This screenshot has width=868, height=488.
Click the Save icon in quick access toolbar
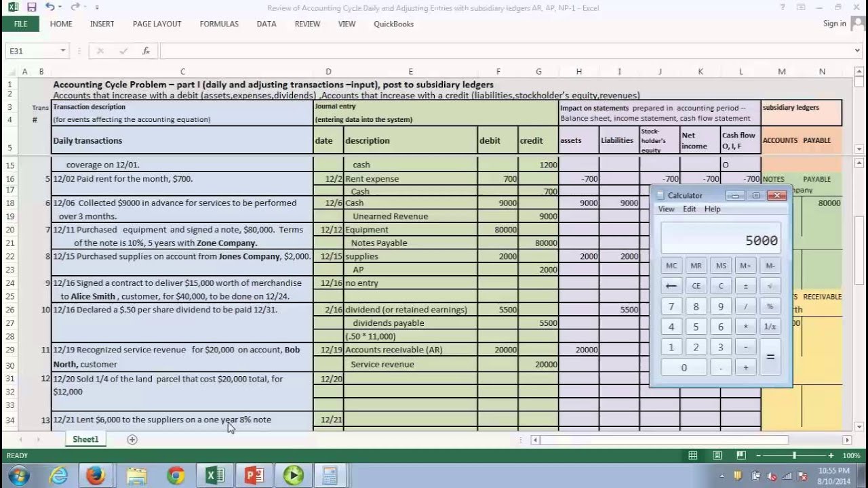(31, 7)
